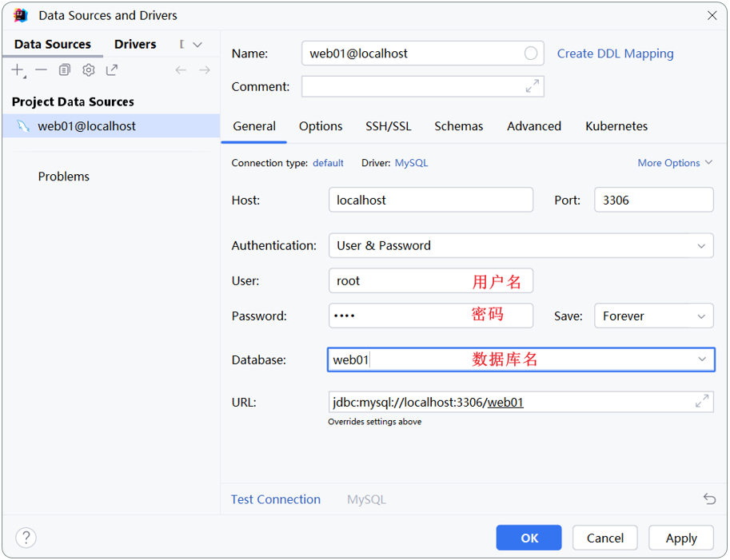Click the Make Global export icon

[x=112, y=70]
